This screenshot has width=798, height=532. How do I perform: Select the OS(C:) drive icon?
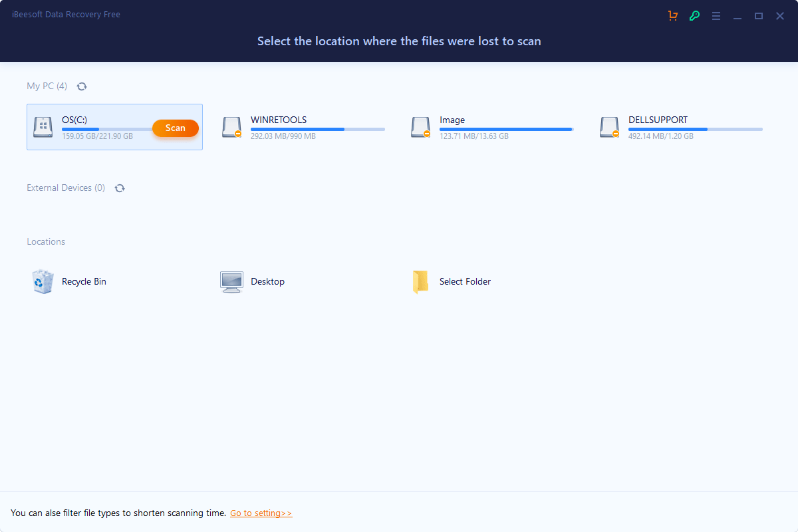tap(43, 127)
